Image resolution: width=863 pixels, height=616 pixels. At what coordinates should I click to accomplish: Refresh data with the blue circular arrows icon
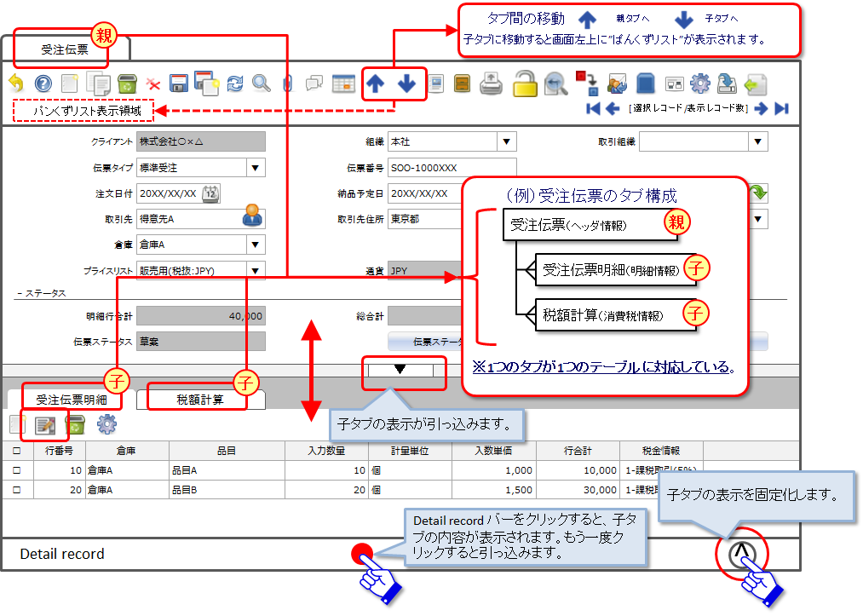pyautogui.click(x=235, y=83)
